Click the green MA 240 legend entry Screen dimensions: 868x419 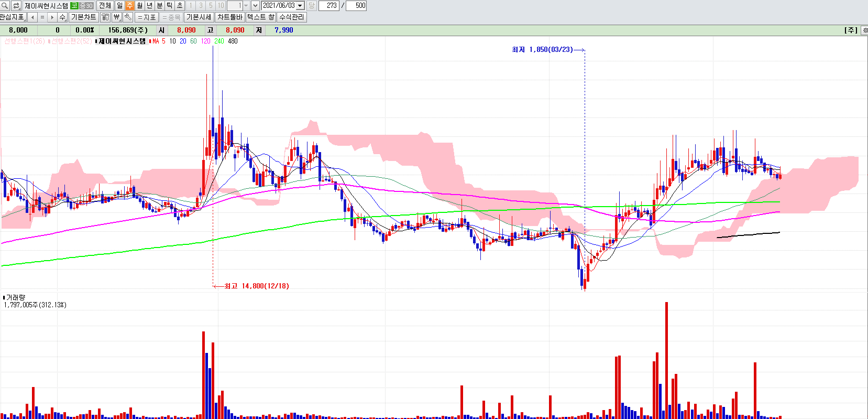coord(219,41)
